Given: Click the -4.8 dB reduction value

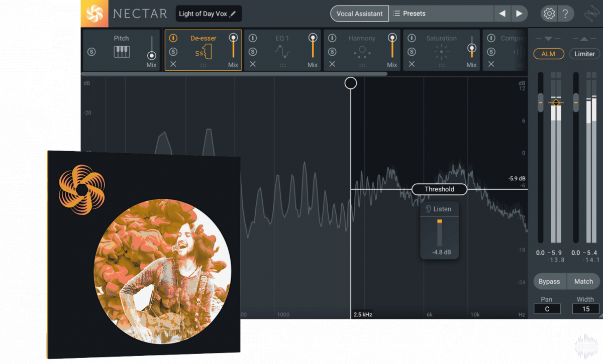Looking at the screenshot, I should 441,252.
